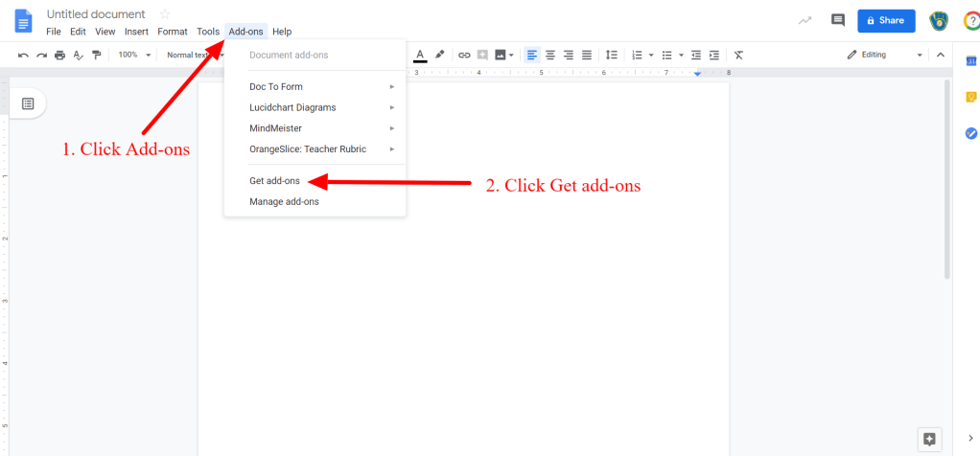
Task: Open the Format menu
Action: click(x=173, y=32)
